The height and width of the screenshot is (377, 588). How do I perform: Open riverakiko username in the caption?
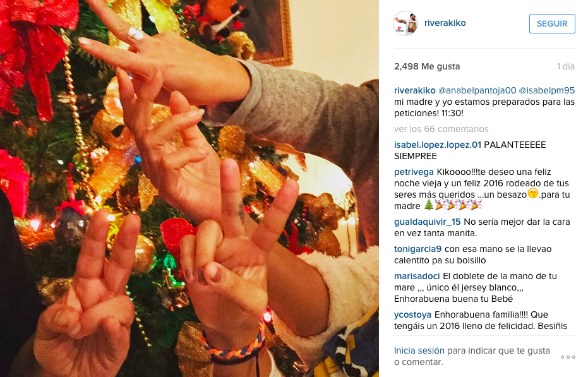(415, 90)
